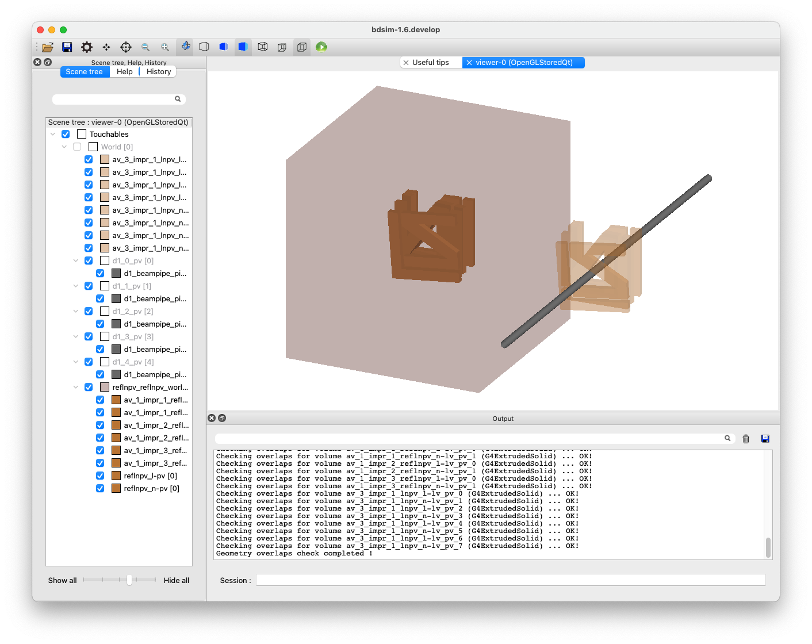Click the zoom out magnifier icon

145,47
